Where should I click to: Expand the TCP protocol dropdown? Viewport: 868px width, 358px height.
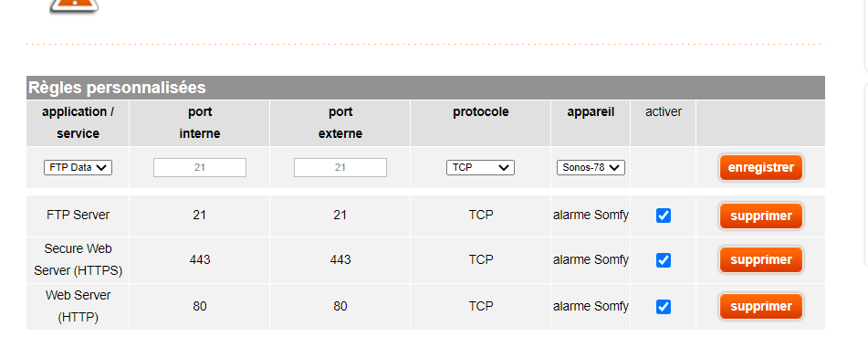480,167
